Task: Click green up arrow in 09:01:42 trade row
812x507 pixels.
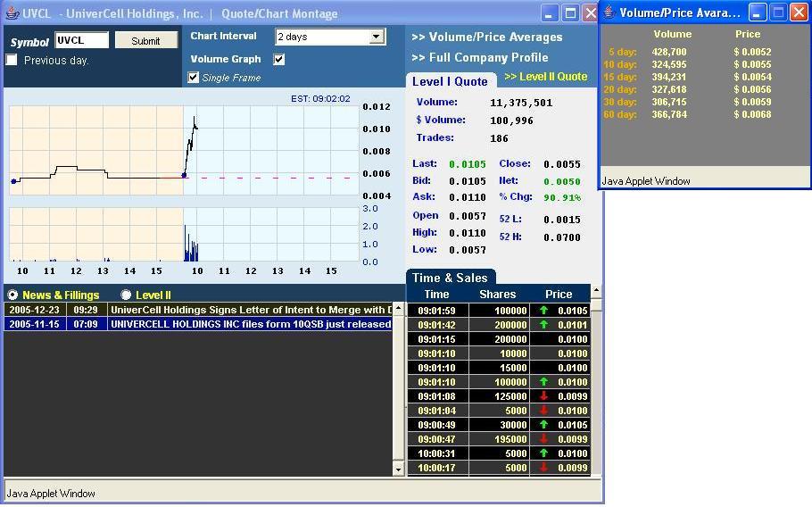Action: point(543,325)
